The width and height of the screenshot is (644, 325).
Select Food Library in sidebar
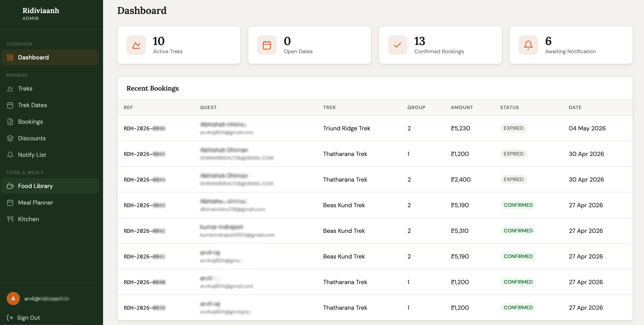(x=50, y=186)
